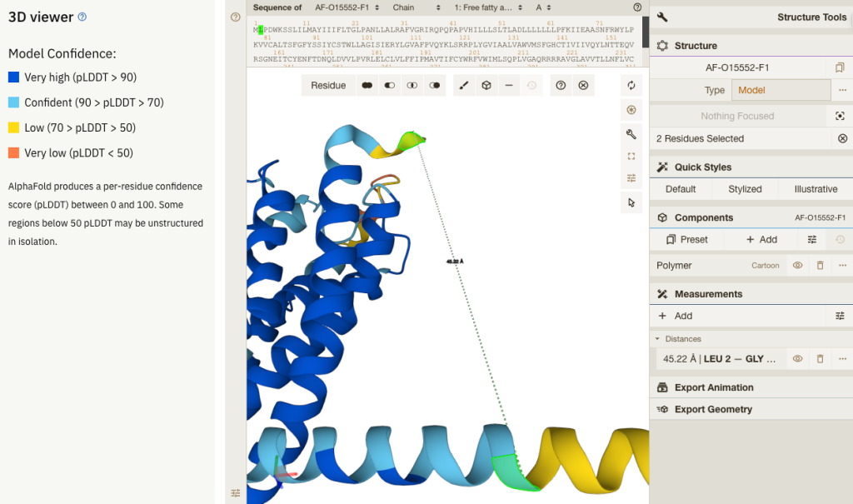This screenshot has height=504, width=853.
Task: Open sliders icon at bottom-left of viewport
Action: coord(236,493)
